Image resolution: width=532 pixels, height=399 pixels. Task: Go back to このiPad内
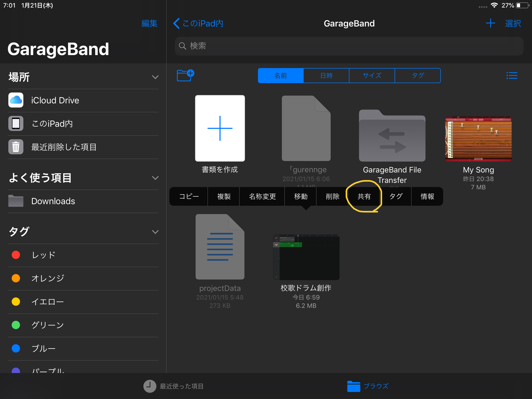[198, 23]
